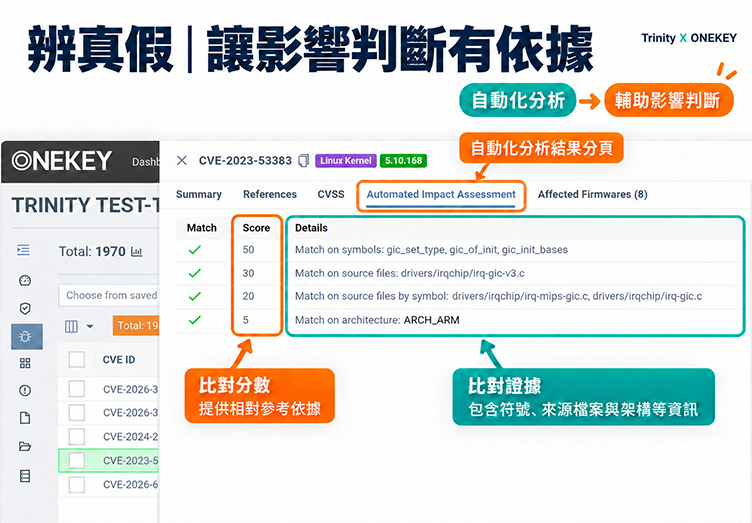The width and height of the screenshot is (752, 523).
Task: Open the Affected Firmwares (8) tab
Action: [x=592, y=194]
